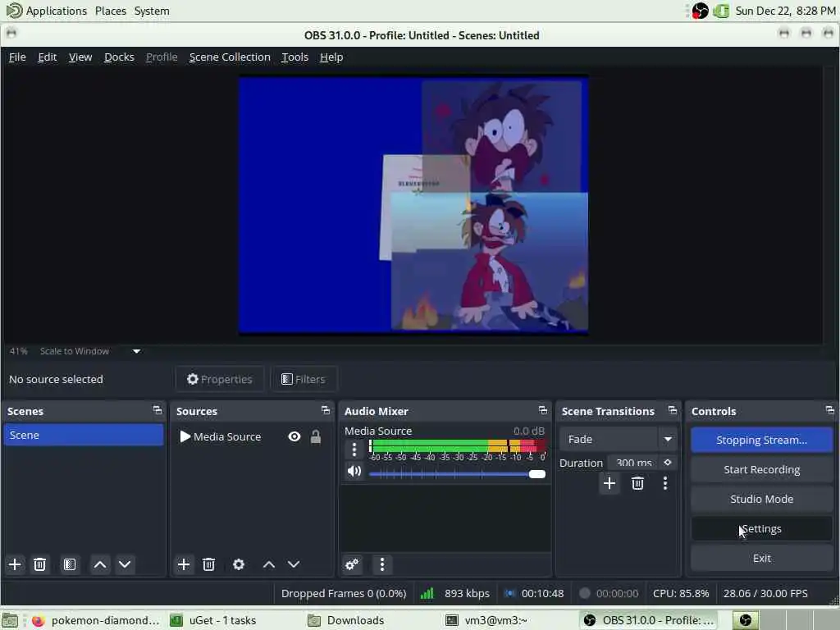Undock the Sources panel float icon
Image resolution: width=840 pixels, height=630 pixels.
tap(325, 410)
